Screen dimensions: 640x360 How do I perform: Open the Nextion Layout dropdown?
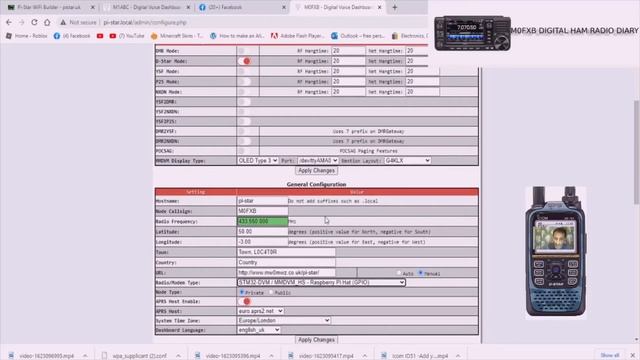click(x=407, y=161)
